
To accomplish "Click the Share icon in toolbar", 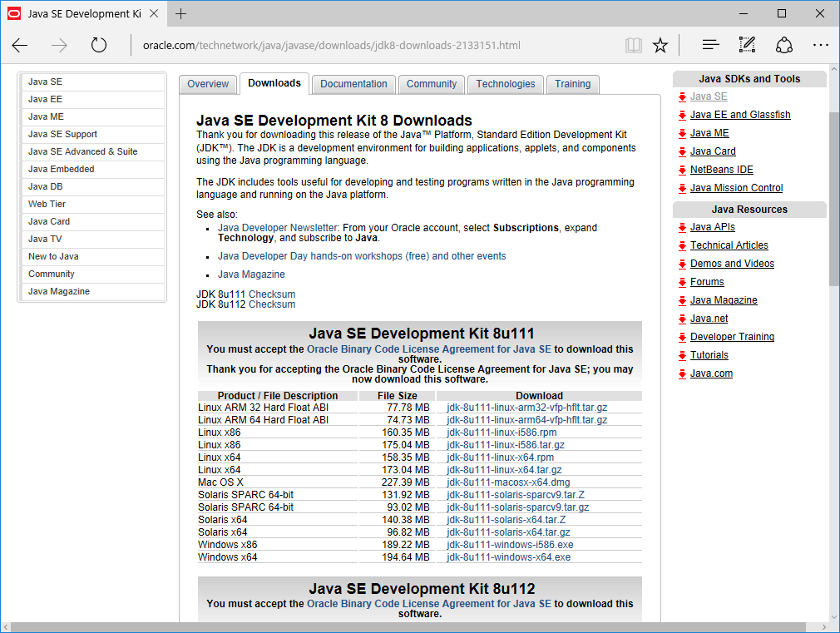I will 783,45.
